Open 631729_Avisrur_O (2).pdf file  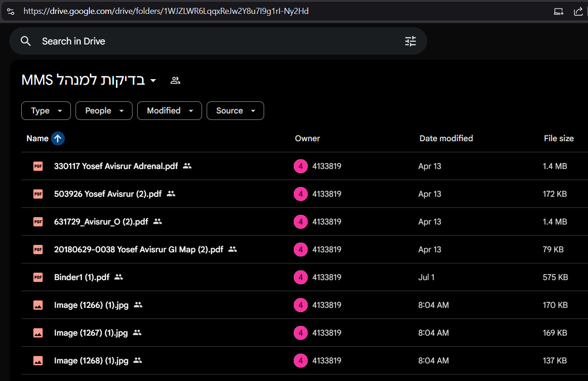coord(101,222)
